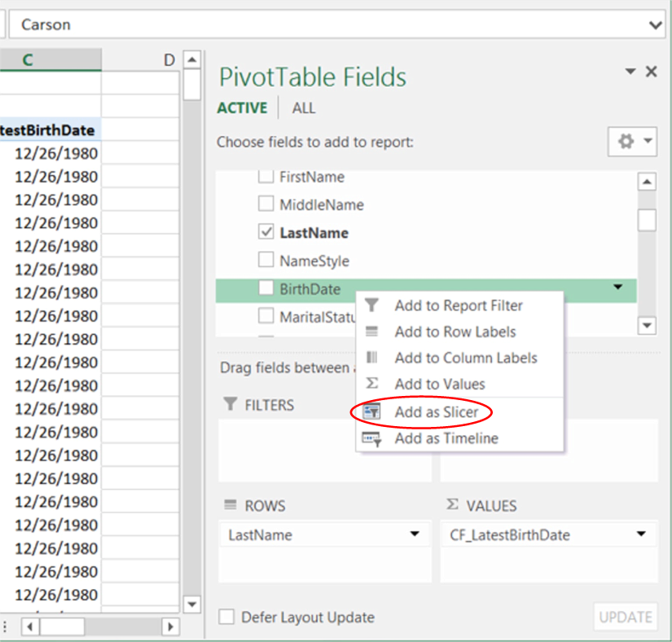Click the Add to Row Labels icon

click(371, 332)
